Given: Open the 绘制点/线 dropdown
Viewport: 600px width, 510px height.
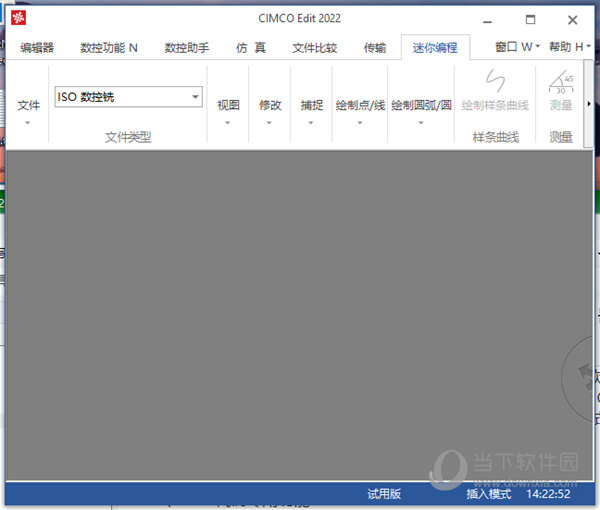Looking at the screenshot, I should tap(360, 110).
